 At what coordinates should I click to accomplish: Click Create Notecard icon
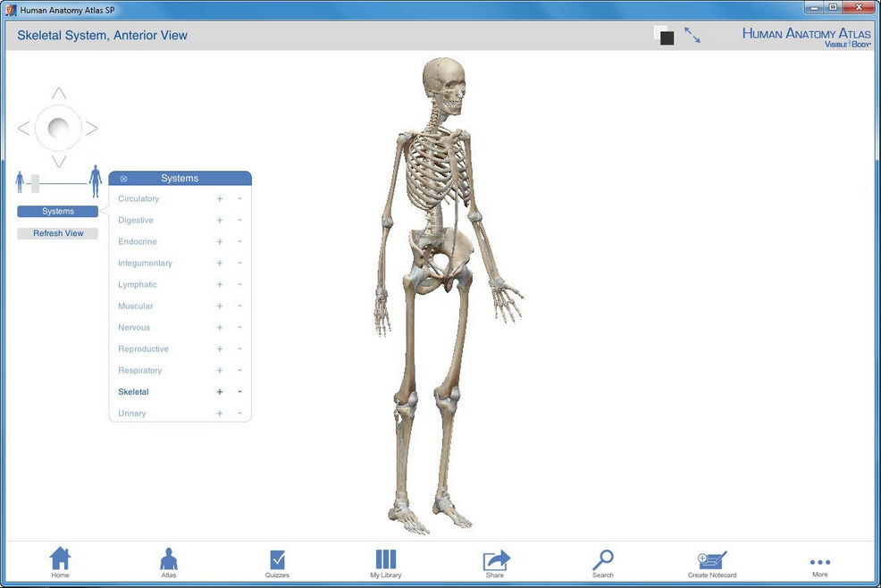tap(712, 564)
